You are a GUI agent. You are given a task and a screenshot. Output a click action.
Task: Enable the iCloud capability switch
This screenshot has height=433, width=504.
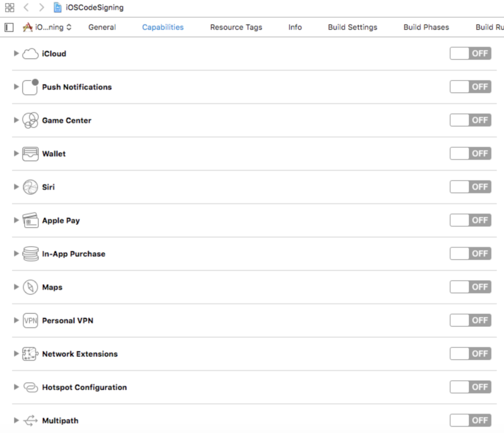tap(470, 53)
